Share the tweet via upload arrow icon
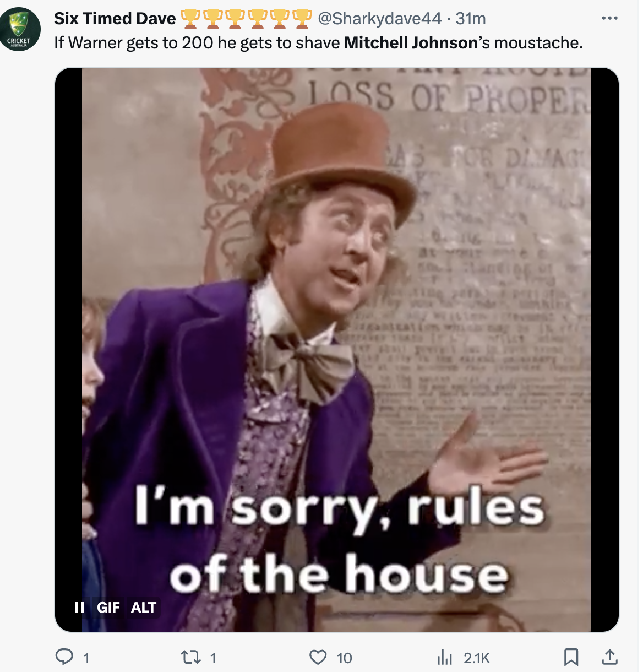 tap(609, 657)
